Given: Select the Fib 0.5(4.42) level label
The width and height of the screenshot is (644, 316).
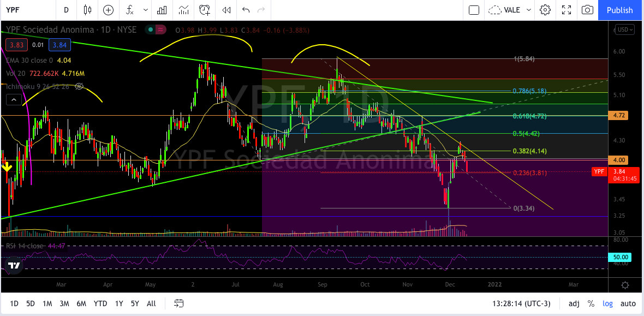Looking at the screenshot, I should [526, 133].
